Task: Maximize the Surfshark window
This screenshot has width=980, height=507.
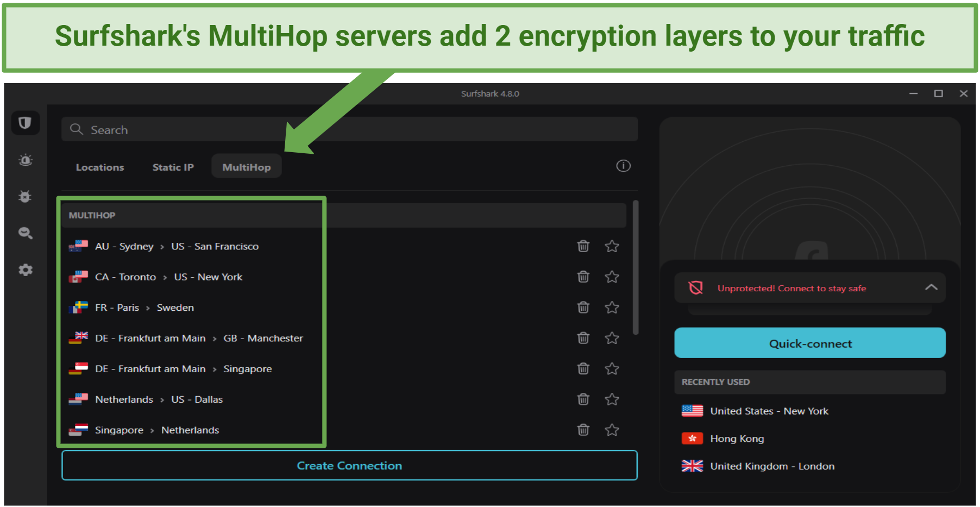Action: [938, 93]
